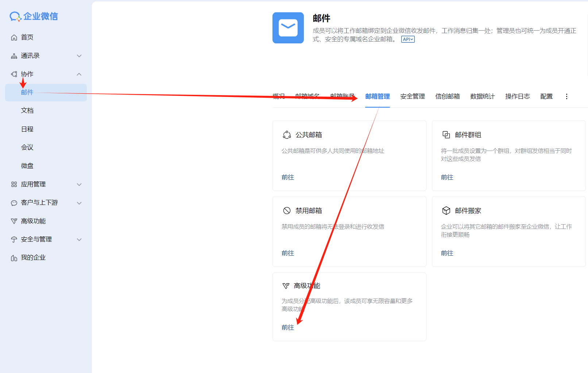Screen dimensions: 588x373
Task: Click 前往 under 邮件群组
Action: pyautogui.click(x=447, y=177)
